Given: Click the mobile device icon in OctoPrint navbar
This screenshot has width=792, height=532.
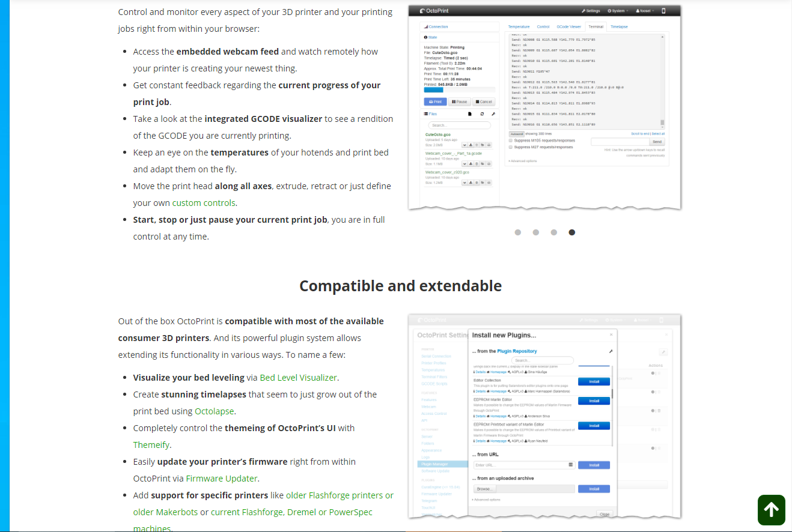Looking at the screenshot, I should click(x=663, y=11).
